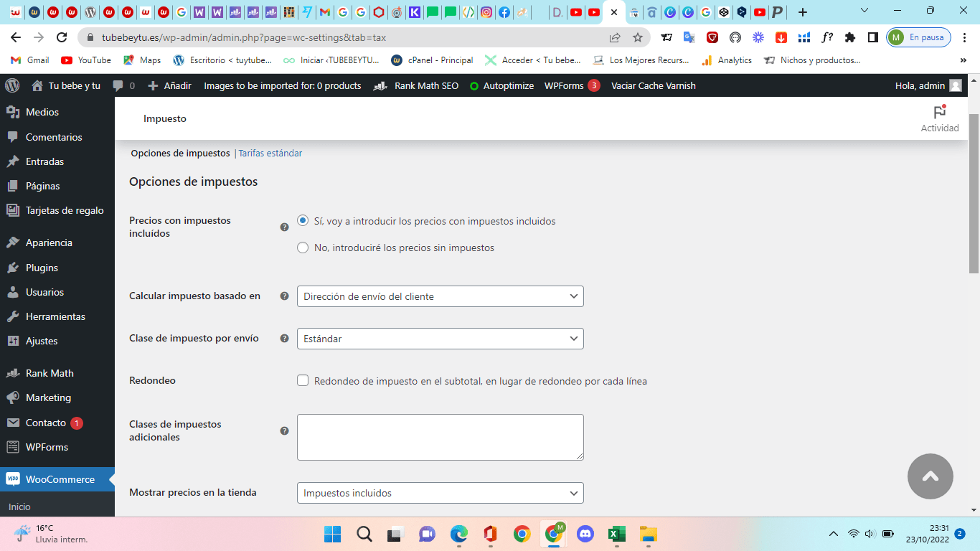Open Chrome's three-dot menu
The image size is (980, 551).
965,37
